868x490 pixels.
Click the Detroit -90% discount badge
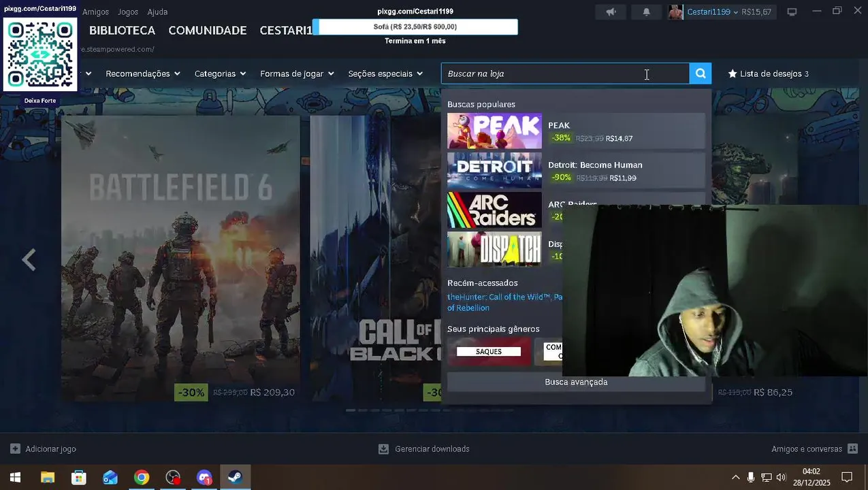click(x=561, y=177)
